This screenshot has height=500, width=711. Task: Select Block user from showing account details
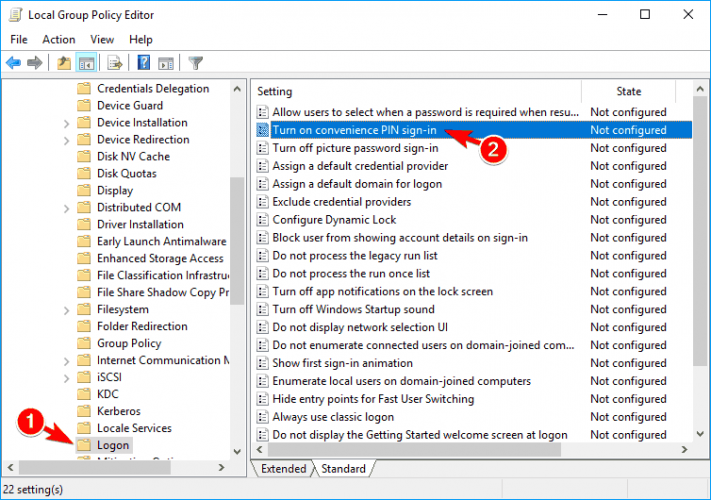point(400,238)
